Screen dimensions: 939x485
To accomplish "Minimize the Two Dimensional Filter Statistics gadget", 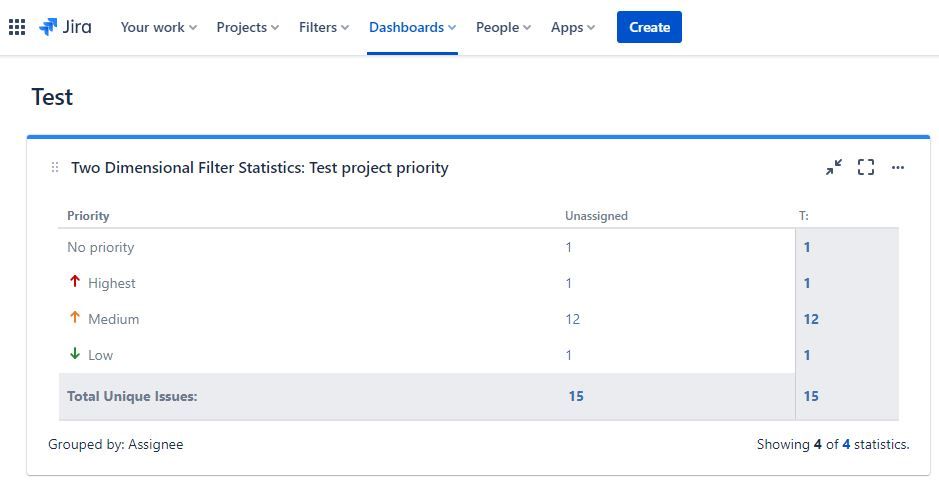I will [833, 167].
